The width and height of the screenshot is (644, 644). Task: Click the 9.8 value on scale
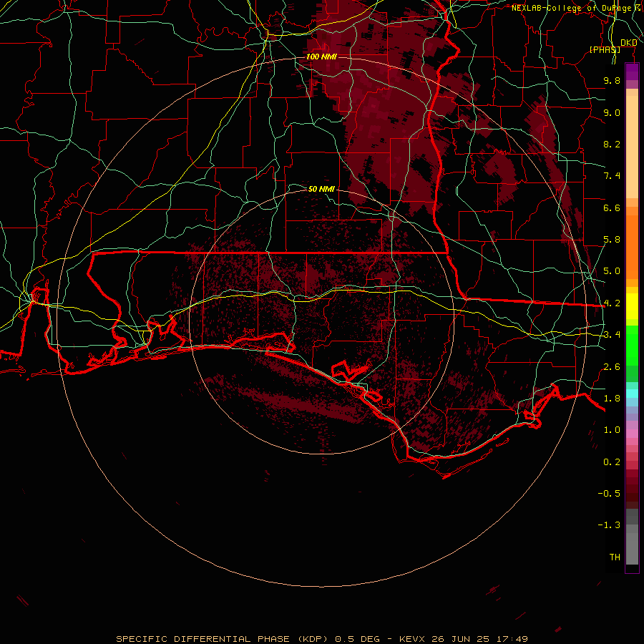click(612, 80)
